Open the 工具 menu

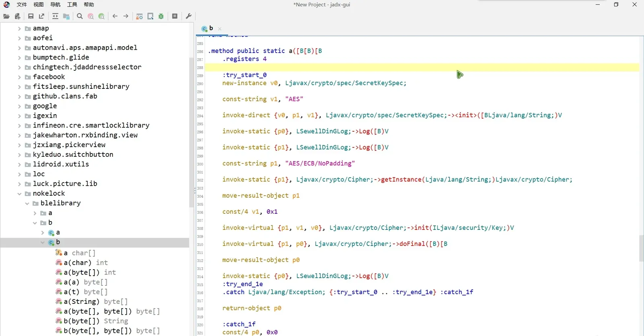click(x=72, y=5)
